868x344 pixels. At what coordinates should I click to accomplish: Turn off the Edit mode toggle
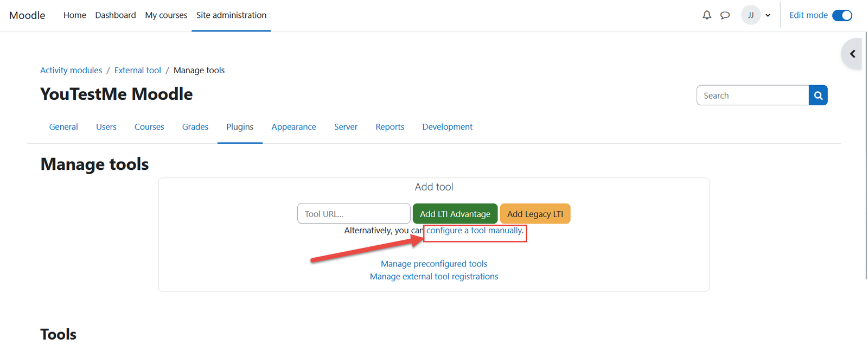click(842, 15)
